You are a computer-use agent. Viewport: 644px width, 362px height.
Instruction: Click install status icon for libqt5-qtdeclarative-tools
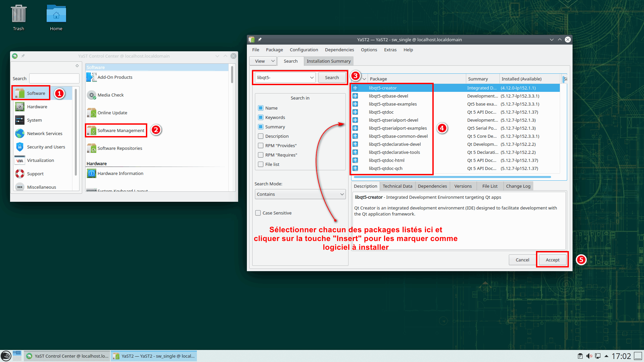point(355,152)
